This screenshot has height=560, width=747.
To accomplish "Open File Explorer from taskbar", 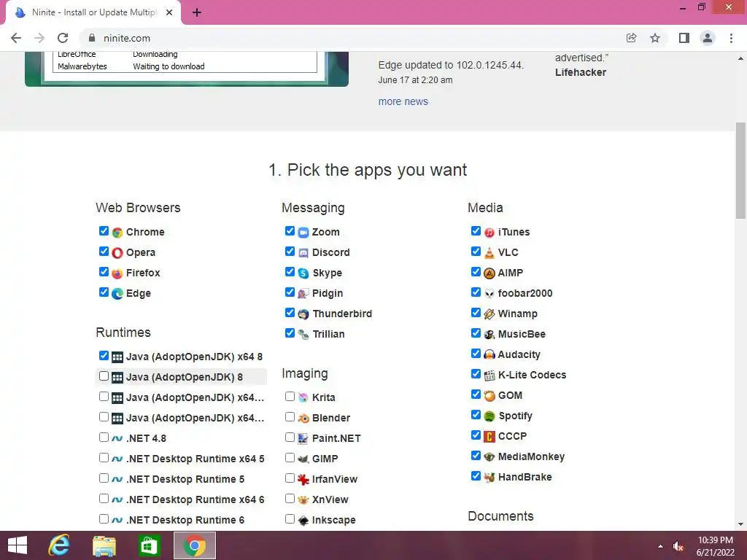I will [104, 545].
